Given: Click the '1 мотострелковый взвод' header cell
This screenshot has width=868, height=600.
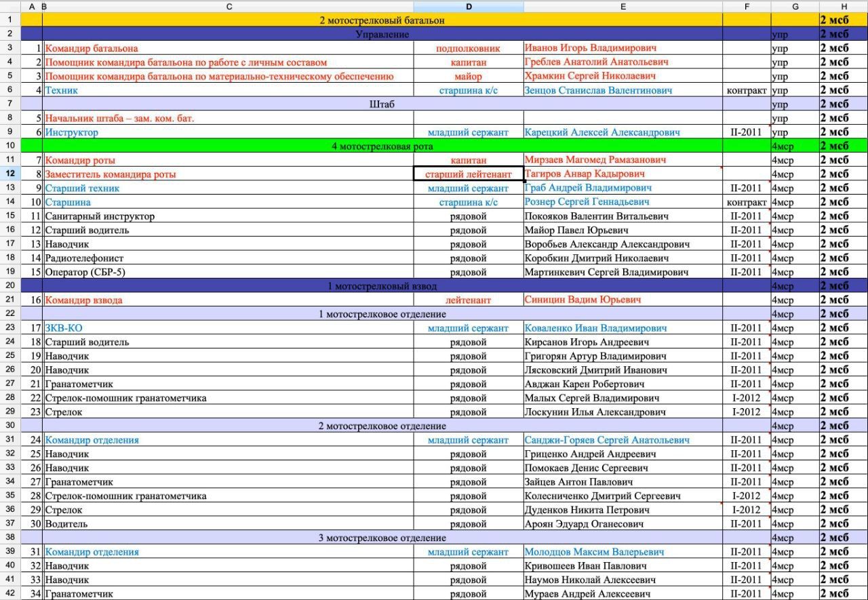Looking at the screenshot, I should (x=382, y=286).
